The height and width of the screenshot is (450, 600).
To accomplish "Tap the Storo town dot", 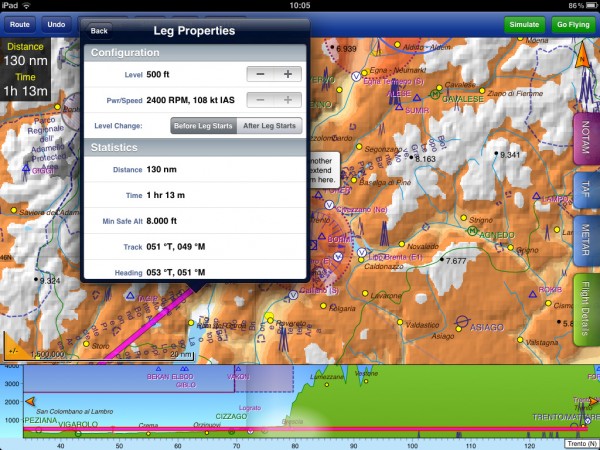I will 86,344.
